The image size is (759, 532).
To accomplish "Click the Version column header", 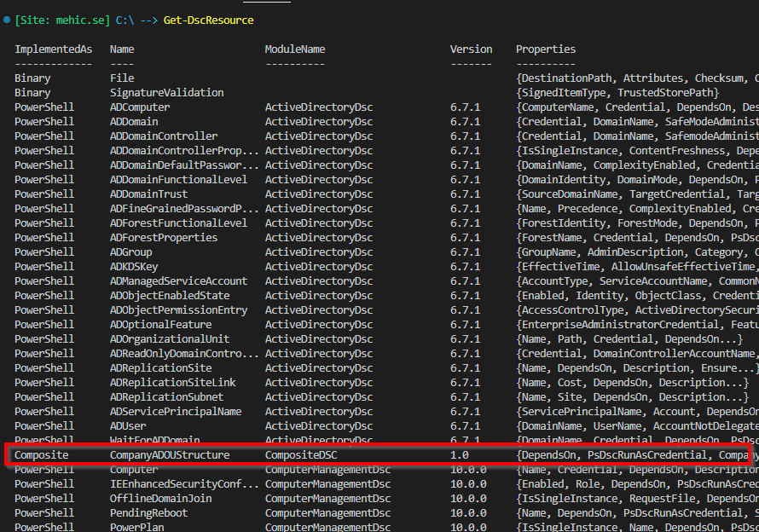I will coord(471,49).
